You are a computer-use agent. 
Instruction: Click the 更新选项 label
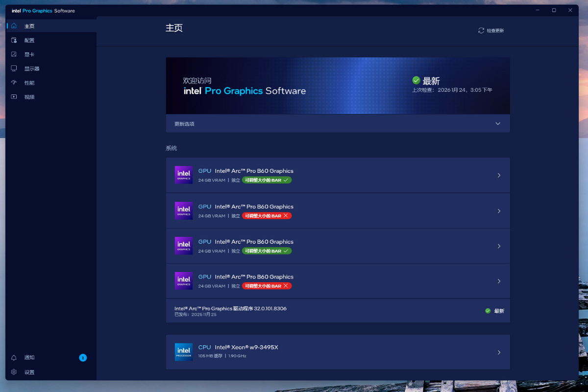pos(184,124)
